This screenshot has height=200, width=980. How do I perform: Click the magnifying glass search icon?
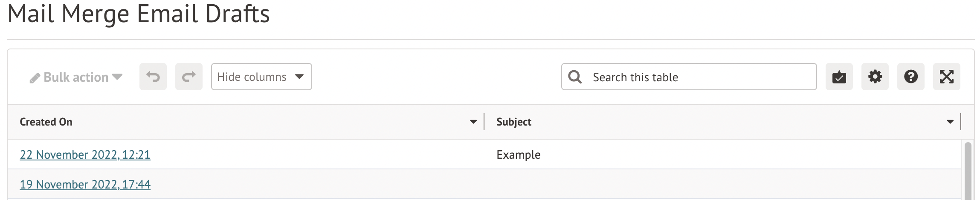[x=575, y=77]
